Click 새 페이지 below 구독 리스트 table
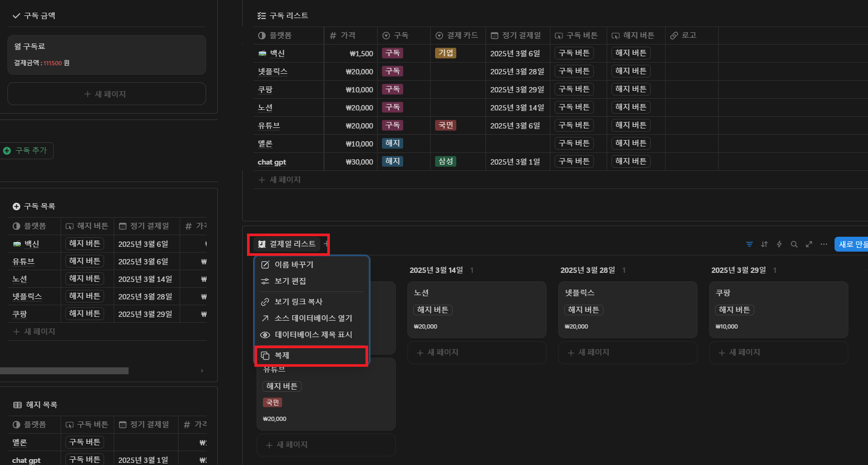The image size is (868, 465). [279, 180]
